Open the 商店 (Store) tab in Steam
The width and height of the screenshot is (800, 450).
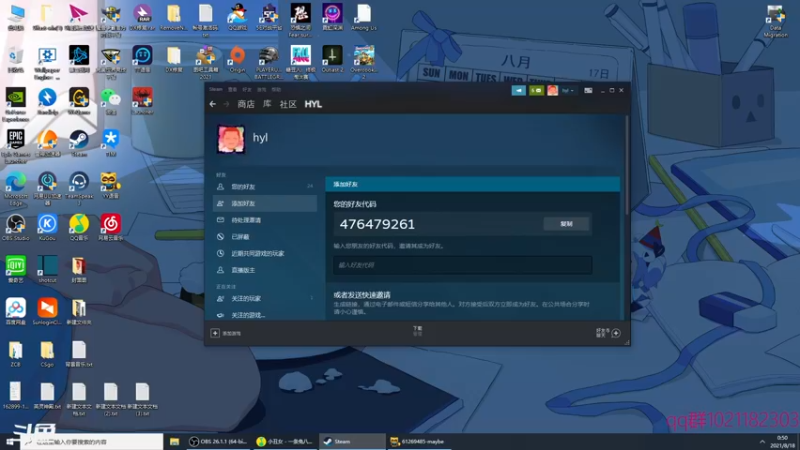[246, 104]
